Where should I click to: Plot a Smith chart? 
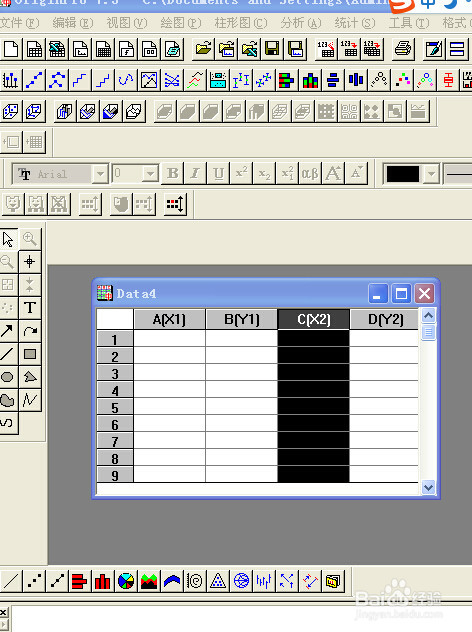pos(241,581)
